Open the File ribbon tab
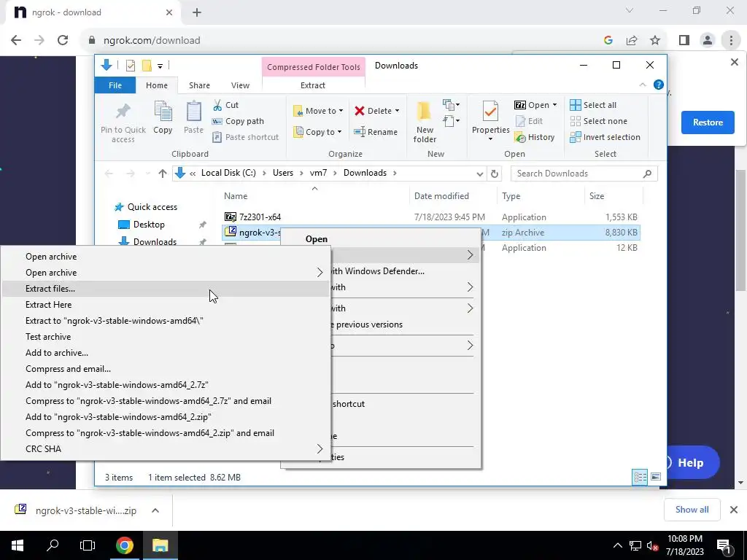747x560 pixels. [x=115, y=85]
